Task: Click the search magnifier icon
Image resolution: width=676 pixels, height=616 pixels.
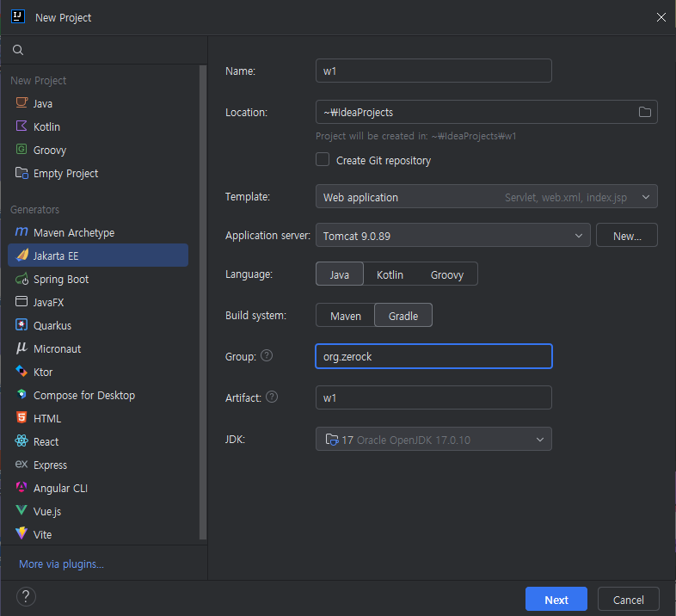Action: (x=18, y=50)
